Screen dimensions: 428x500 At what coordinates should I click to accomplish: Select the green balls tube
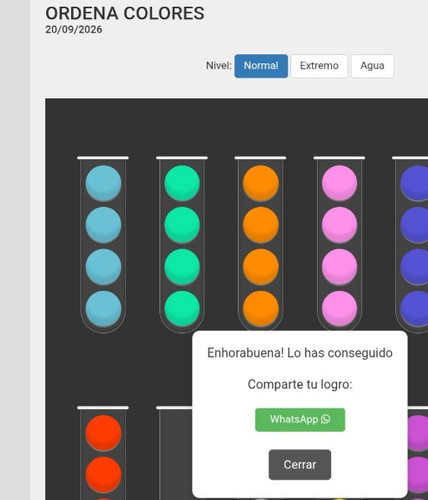pos(182,244)
